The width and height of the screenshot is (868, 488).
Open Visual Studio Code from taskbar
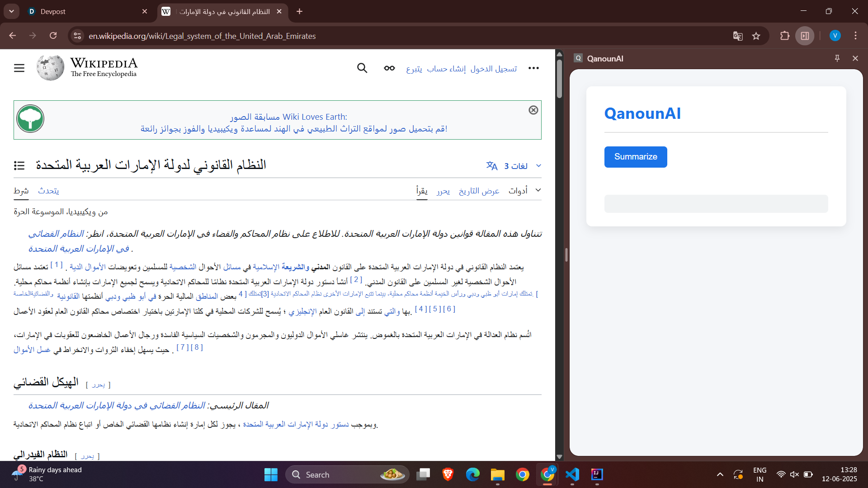tap(572, 474)
